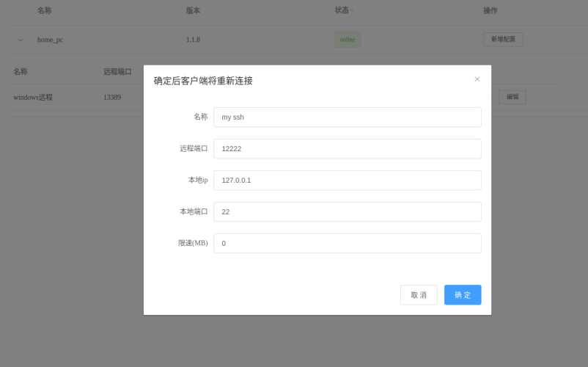The image size is (588, 367).
Task: Click version 1.1.8 cell
Action: click(193, 40)
